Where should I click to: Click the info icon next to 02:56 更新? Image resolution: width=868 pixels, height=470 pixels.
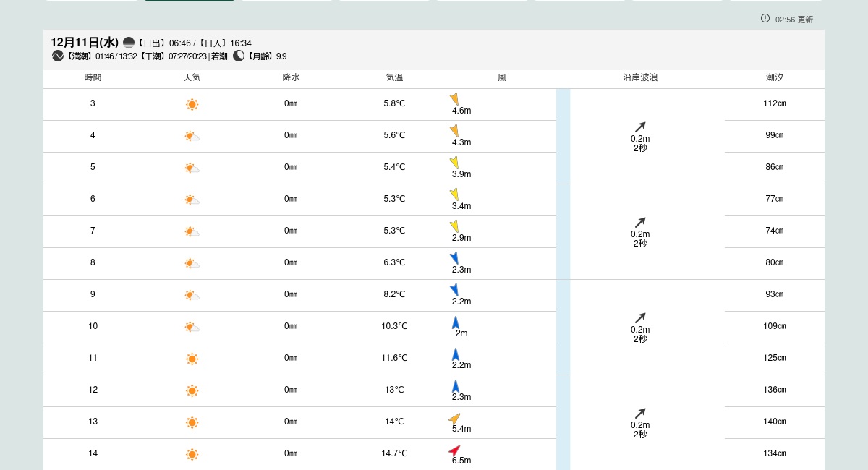click(x=765, y=18)
